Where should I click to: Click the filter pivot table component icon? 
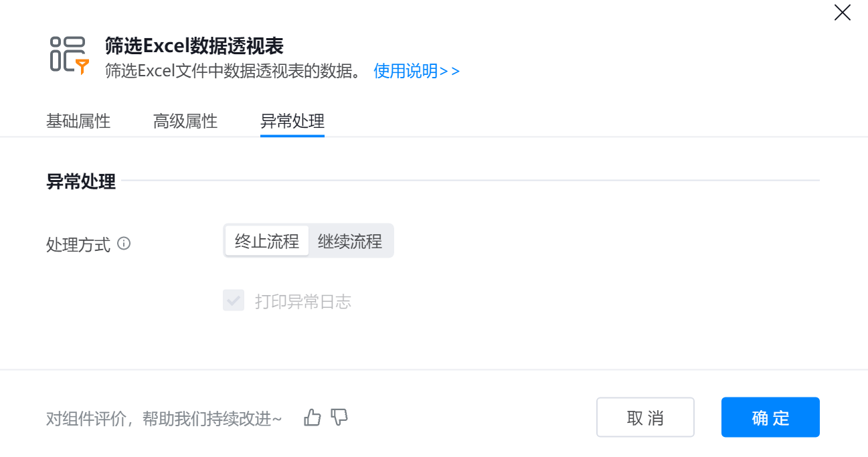69,55
